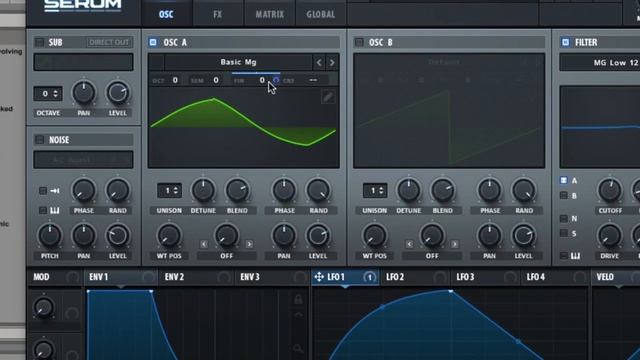Toggle noise one-shot mode
The height and width of the screenshot is (360, 640).
(x=43, y=191)
